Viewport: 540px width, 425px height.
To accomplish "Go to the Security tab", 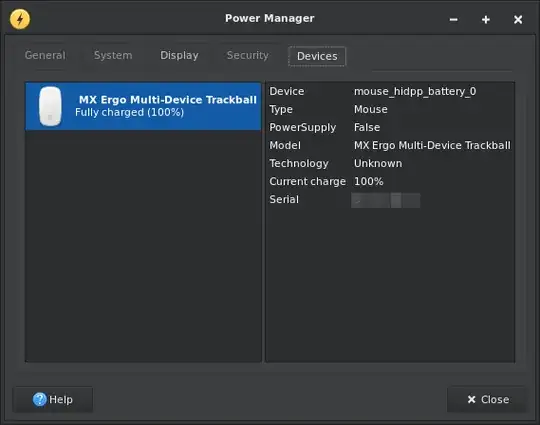I will pos(248,55).
